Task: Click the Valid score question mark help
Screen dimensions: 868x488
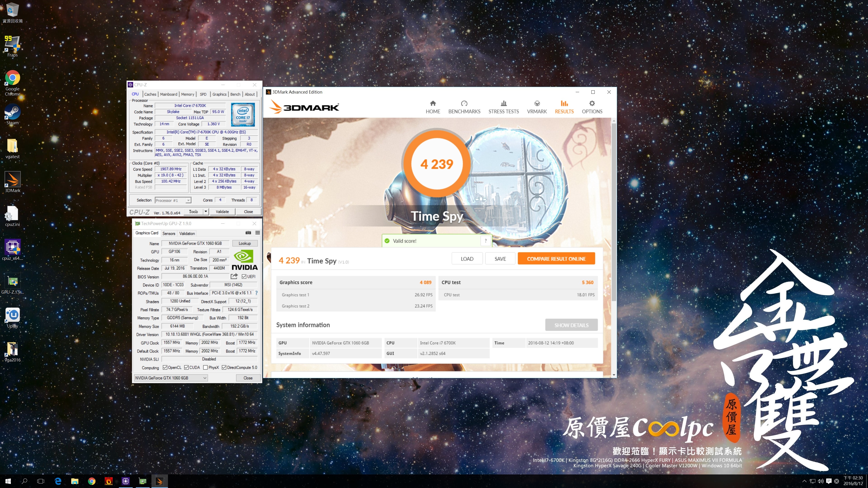Action: [x=486, y=241]
